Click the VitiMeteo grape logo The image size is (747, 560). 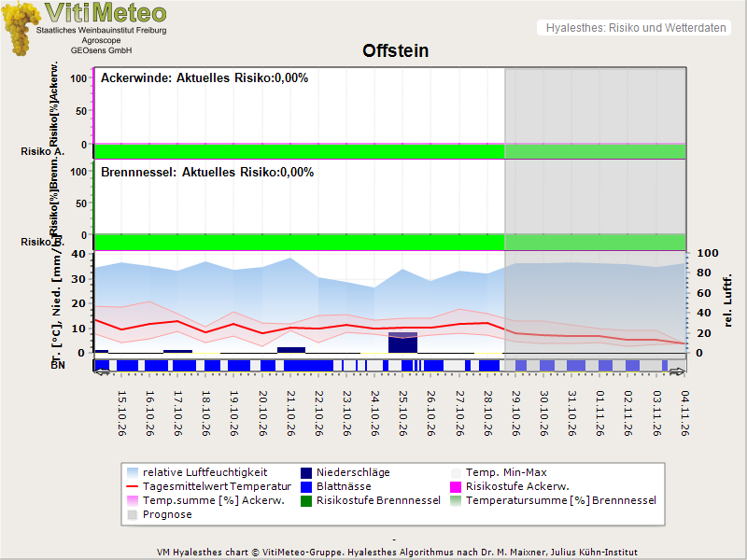click(20, 29)
